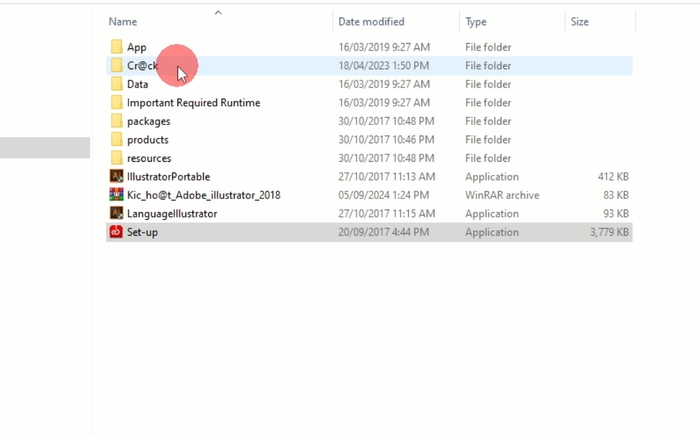Sort files by Name column header
The width and height of the screenshot is (700, 436).
click(123, 21)
